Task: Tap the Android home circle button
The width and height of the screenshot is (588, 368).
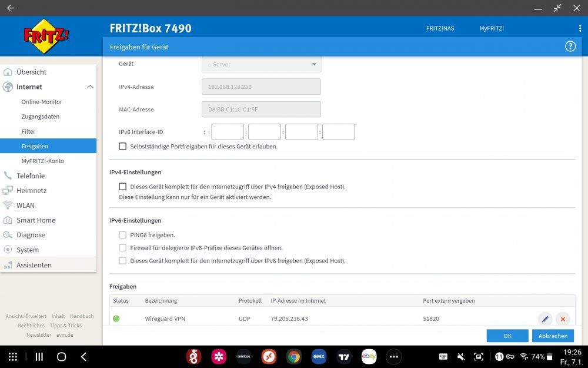Action: (61, 357)
